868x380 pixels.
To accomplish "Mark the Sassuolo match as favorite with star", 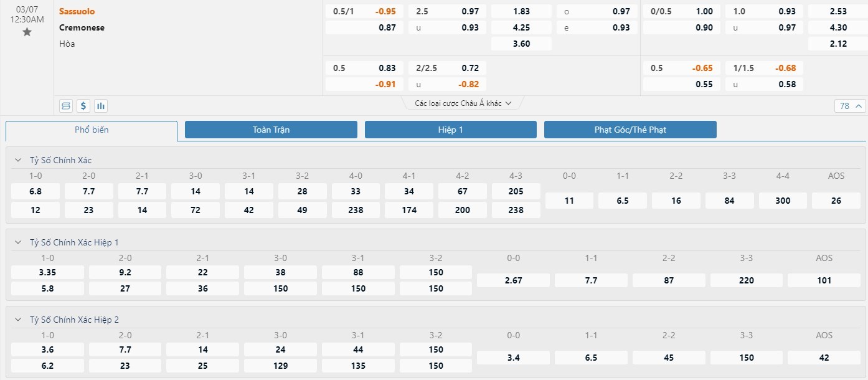I will tap(27, 32).
